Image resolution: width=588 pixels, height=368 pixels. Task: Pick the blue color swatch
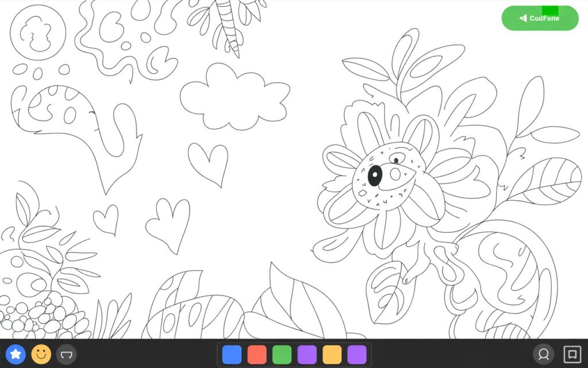[231, 354]
